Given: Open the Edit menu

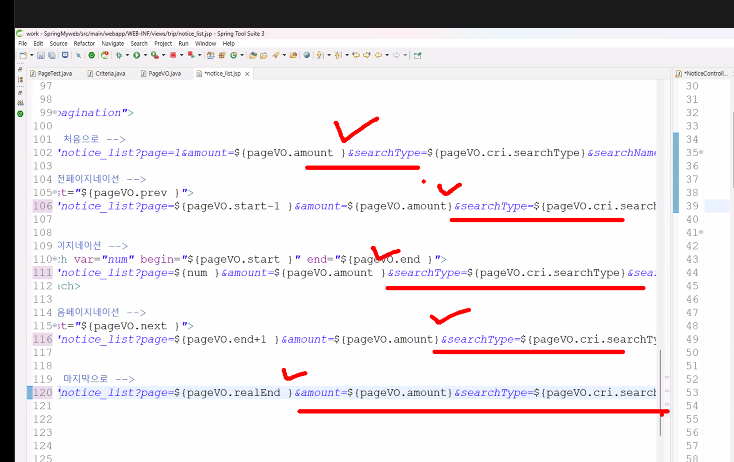Looking at the screenshot, I should click(x=38, y=44).
